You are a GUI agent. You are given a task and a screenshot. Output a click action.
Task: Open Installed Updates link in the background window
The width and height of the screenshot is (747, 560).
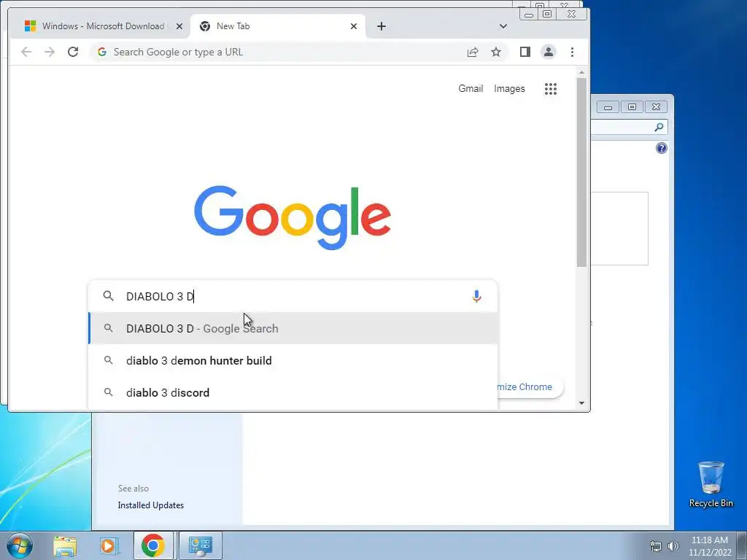(150, 505)
